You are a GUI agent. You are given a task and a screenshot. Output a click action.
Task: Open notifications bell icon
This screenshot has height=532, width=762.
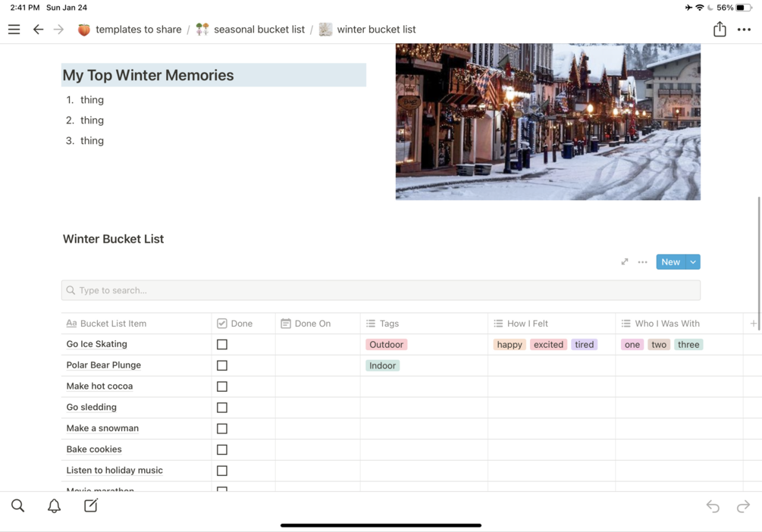click(x=54, y=505)
